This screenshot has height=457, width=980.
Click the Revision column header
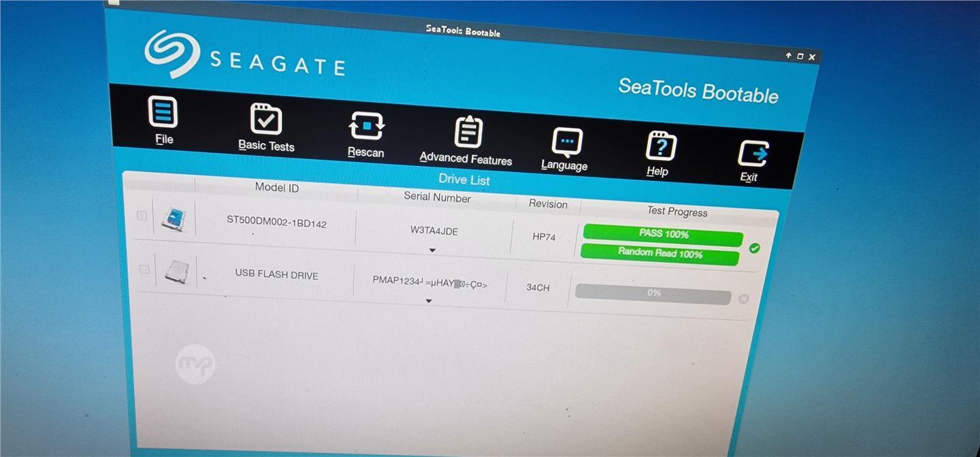click(548, 204)
